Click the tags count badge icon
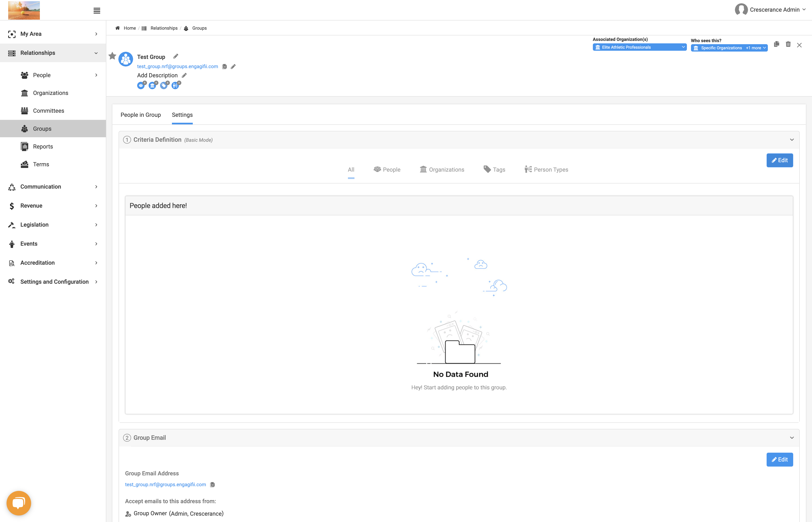This screenshot has height=522, width=812. (x=164, y=85)
